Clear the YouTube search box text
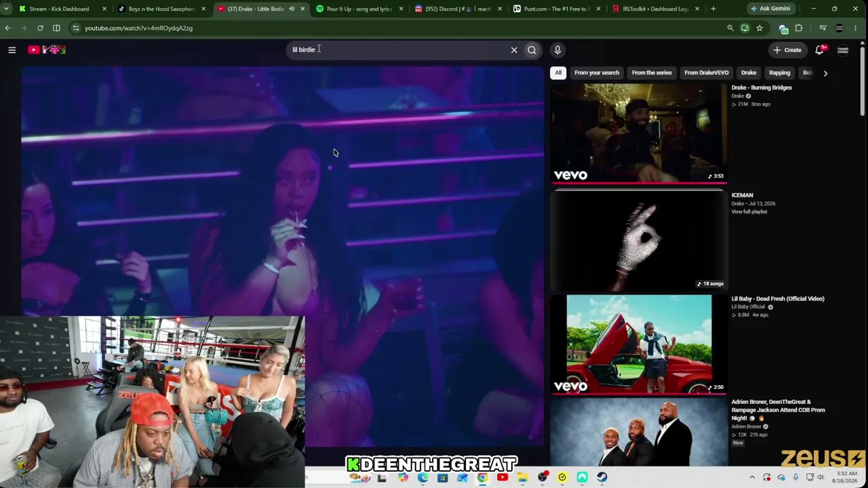The height and width of the screenshot is (488, 868). click(x=514, y=49)
